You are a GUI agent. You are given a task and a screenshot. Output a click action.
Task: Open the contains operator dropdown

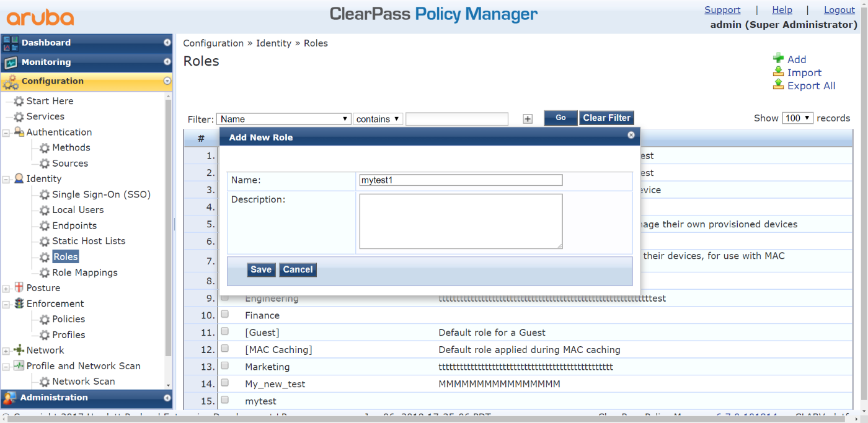pos(378,119)
